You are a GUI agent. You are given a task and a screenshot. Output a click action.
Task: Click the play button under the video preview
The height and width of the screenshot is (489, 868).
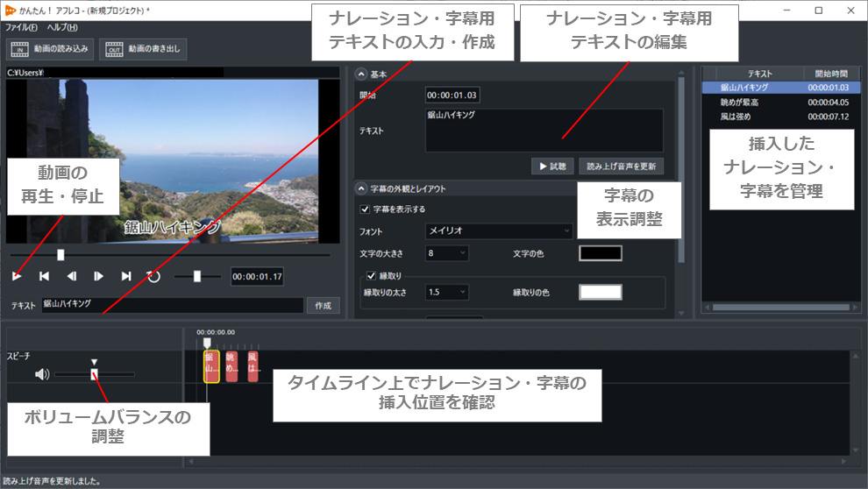tap(17, 276)
